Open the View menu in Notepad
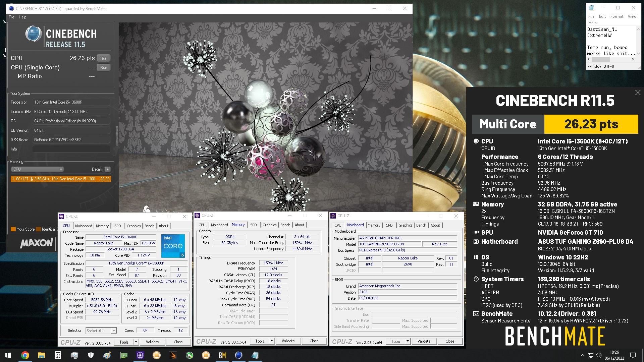Screen dimensions: 644x362 [632, 16]
